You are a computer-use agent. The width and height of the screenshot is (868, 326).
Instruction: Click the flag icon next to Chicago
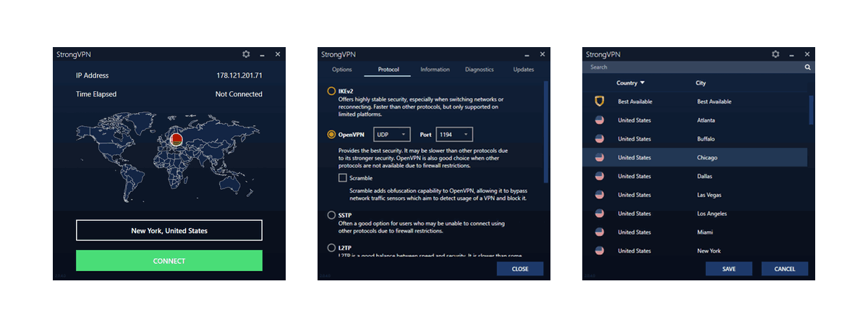[599, 157]
